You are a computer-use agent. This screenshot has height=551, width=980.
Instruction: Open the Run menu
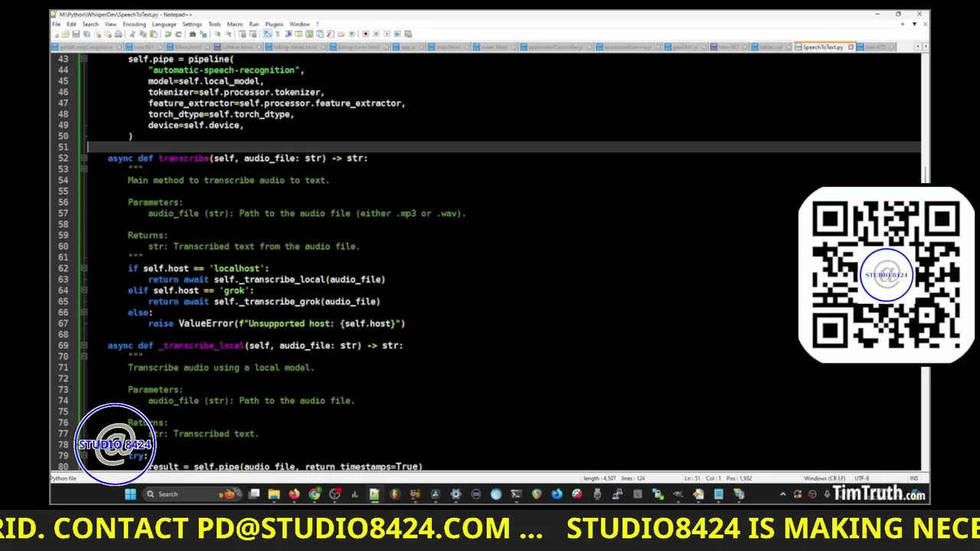pyautogui.click(x=253, y=24)
